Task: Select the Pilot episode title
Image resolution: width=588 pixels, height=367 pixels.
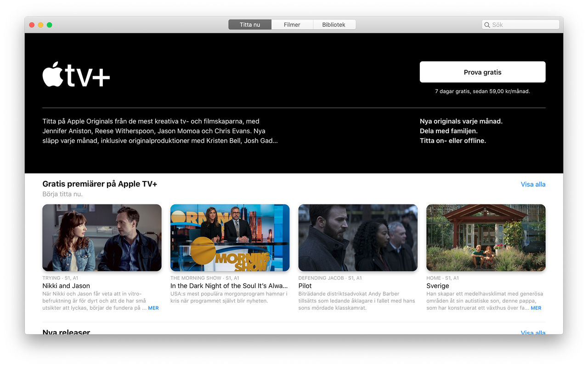Action: point(305,286)
